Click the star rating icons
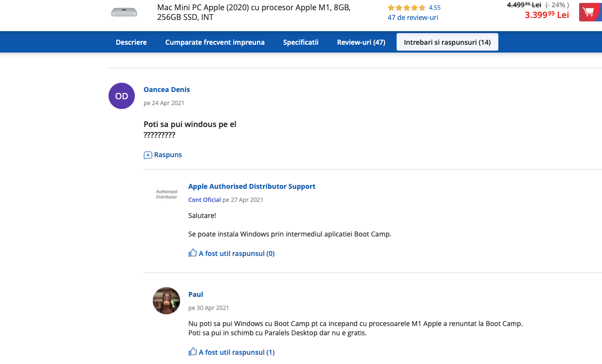This screenshot has width=602, height=364. point(406,8)
